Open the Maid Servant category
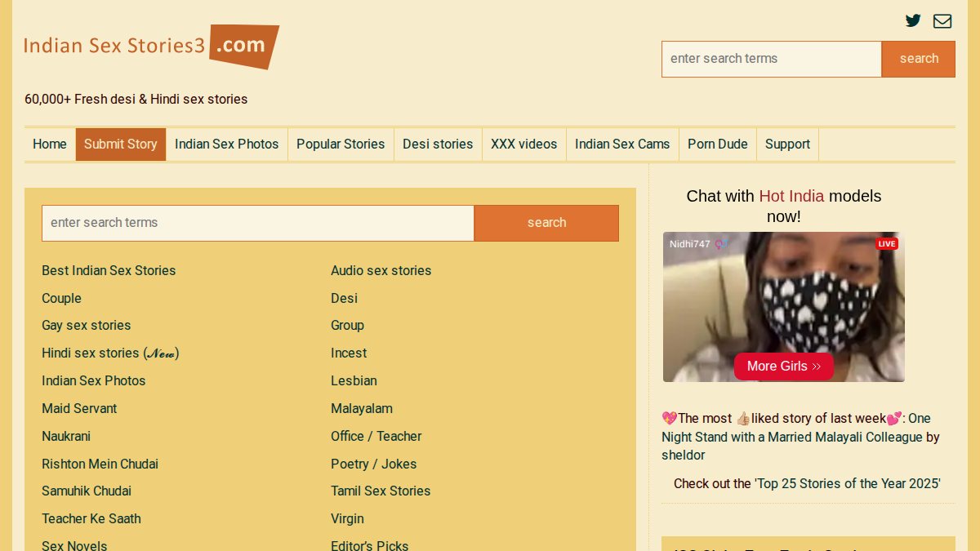This screenshot has height=551, width=980. click(x=79, y=409)
